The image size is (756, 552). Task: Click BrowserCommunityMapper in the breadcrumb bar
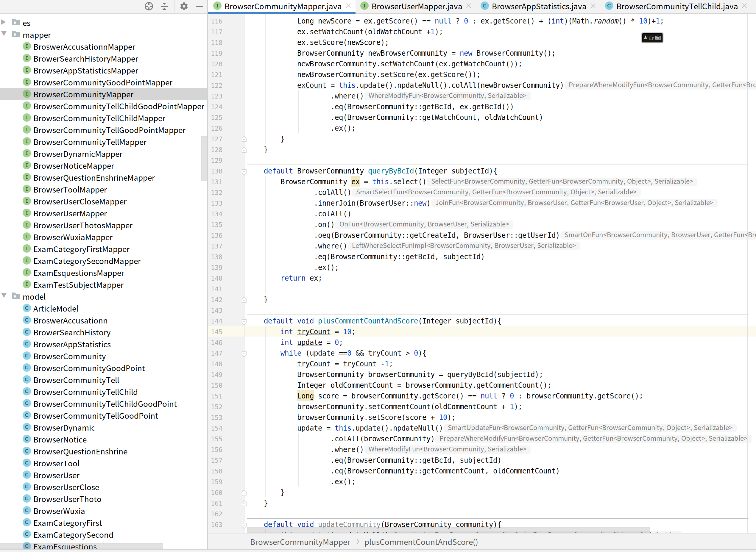point(300,542)
